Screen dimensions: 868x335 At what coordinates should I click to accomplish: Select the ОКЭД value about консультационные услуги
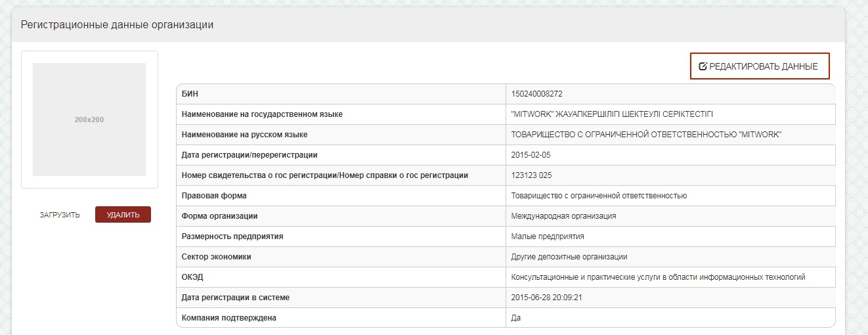click(x=658, y=277)
